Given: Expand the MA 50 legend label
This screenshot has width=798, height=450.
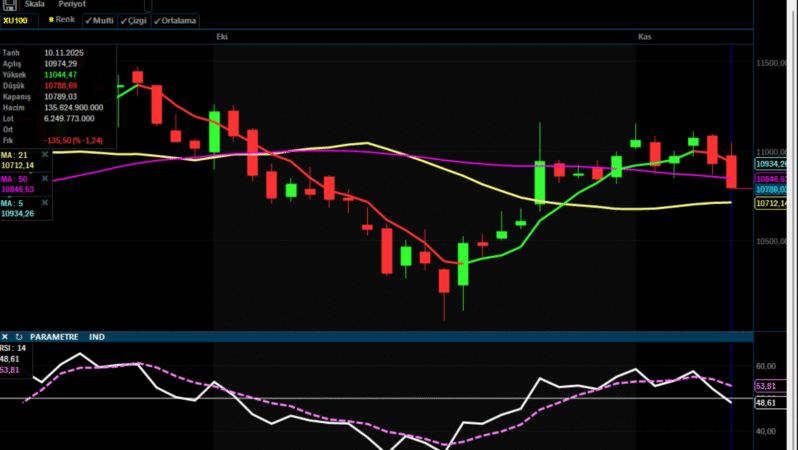Looking at the screenshot, I should tap(14, 179).
